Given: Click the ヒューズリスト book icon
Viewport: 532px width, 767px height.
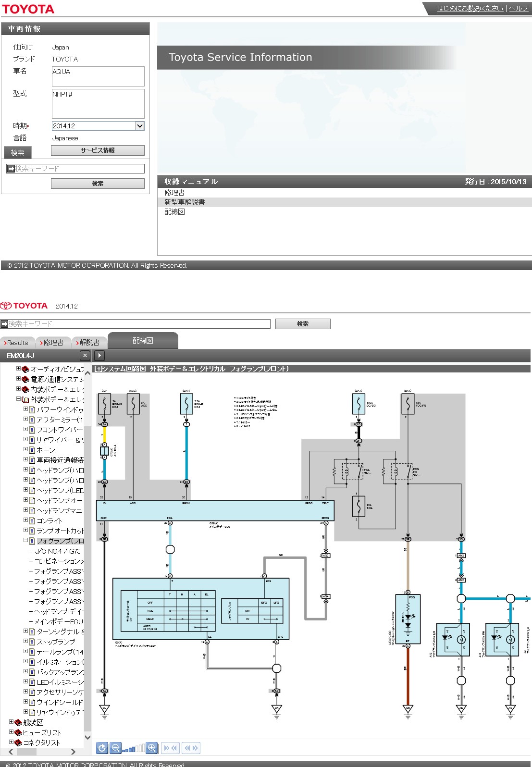Looking at the screenshot, I should coord(18,732).
